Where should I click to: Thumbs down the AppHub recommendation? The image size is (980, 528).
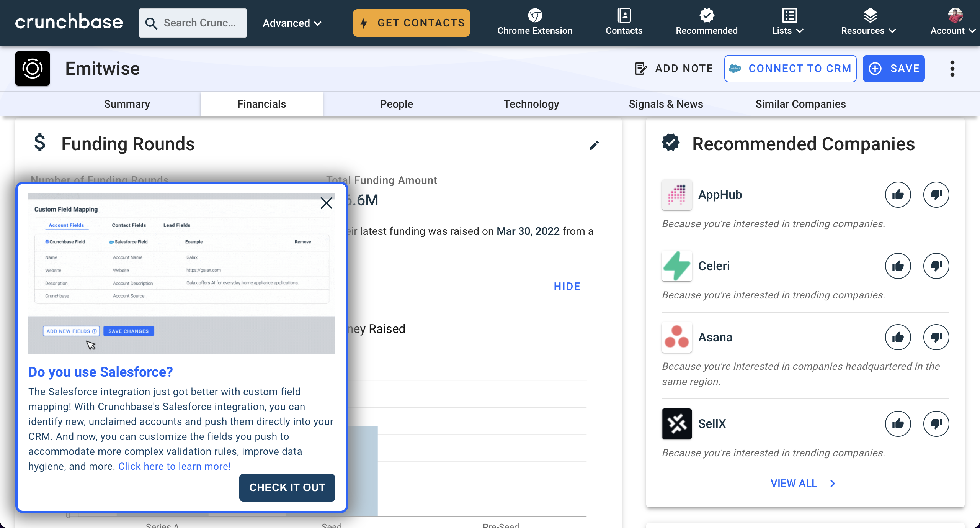coord(936,195)
